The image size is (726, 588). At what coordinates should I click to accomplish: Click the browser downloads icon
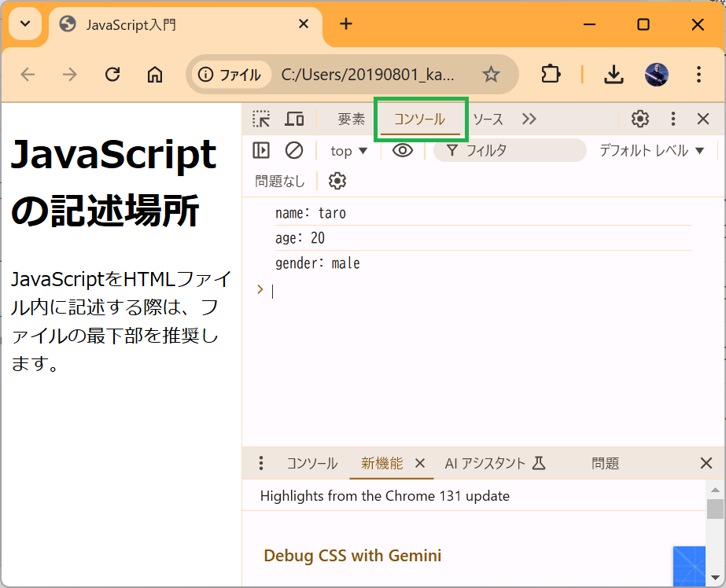614,74
